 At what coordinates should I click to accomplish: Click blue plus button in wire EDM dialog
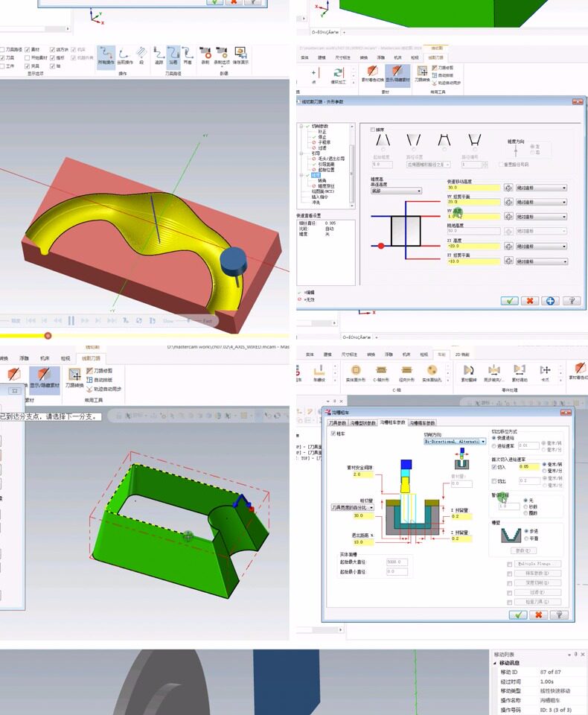coord(550,300)
